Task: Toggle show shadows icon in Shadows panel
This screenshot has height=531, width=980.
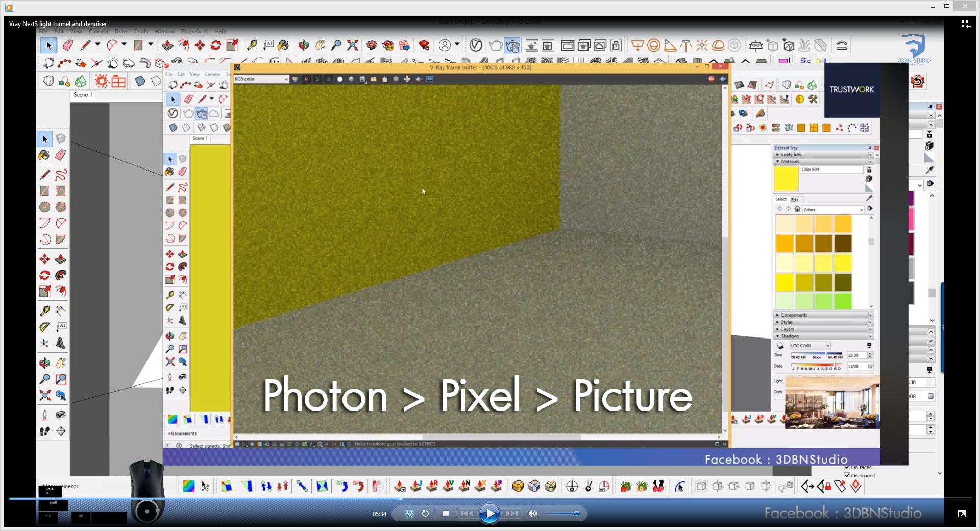Action: coord(780,346)
